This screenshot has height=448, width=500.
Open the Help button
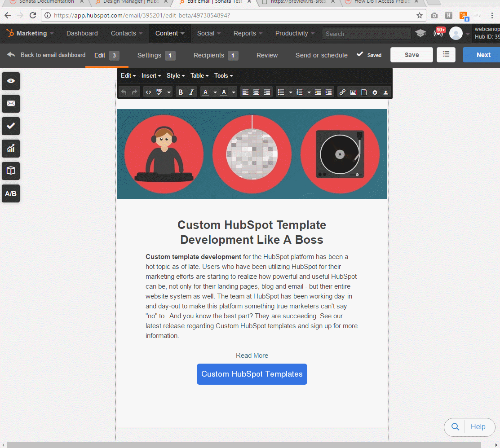470,427
